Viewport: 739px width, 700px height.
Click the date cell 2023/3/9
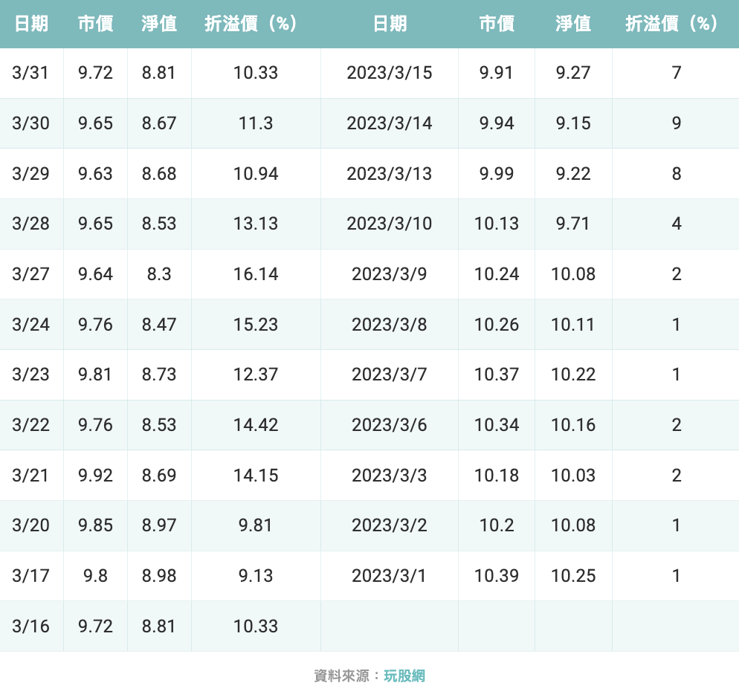[x=390, y=274]
